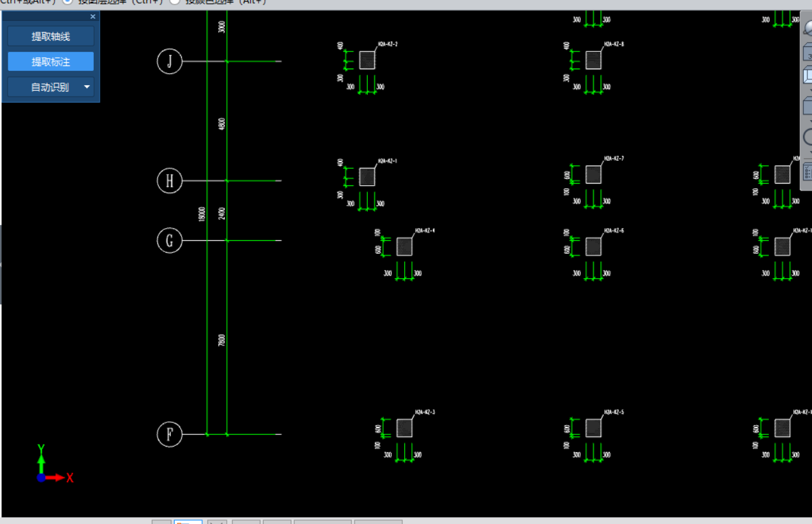Click the H2A-KZ-4 column label text

[424, 231]
